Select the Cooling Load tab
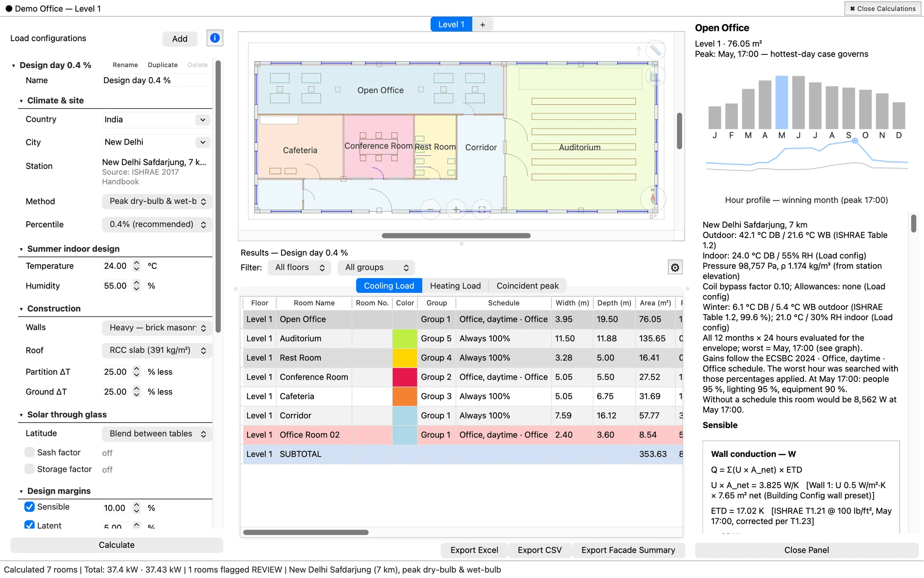The image size is (924, 578). point(389,286)
